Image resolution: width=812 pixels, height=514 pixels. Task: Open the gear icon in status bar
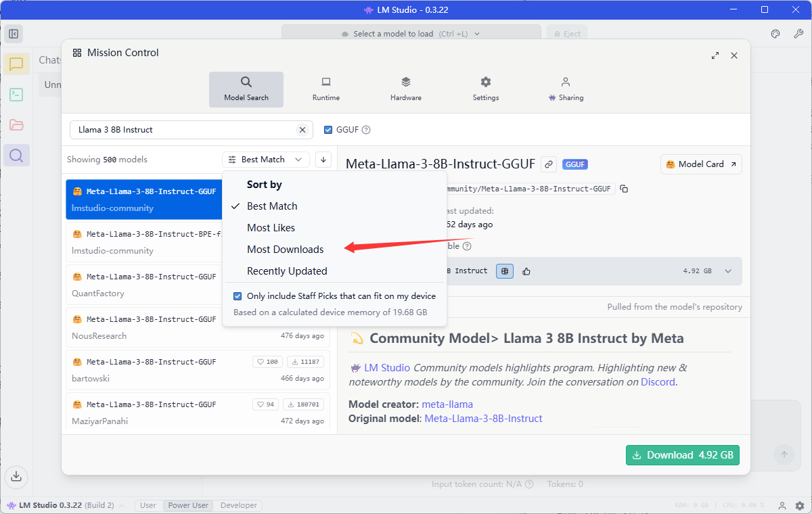(800, 505)
